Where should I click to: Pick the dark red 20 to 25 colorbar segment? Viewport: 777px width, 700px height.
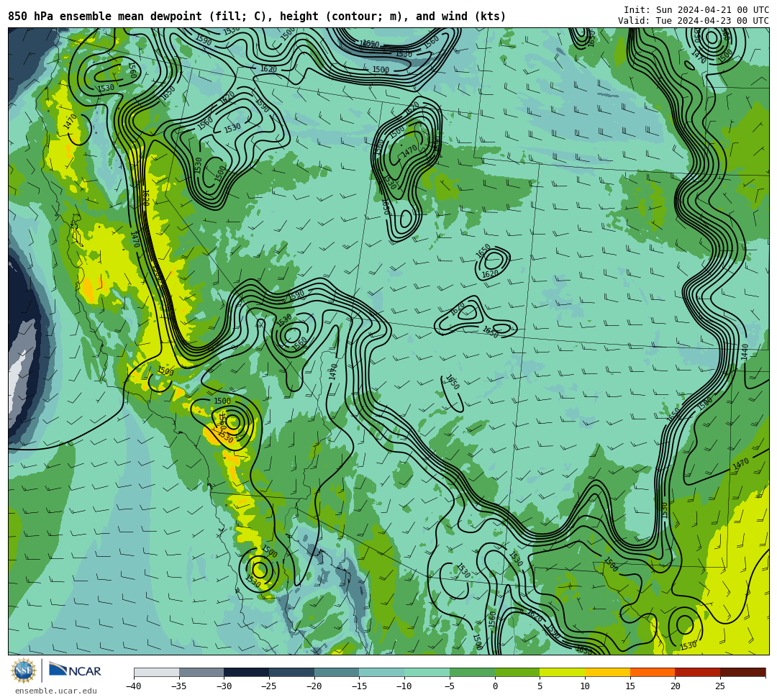coord(698,672)
